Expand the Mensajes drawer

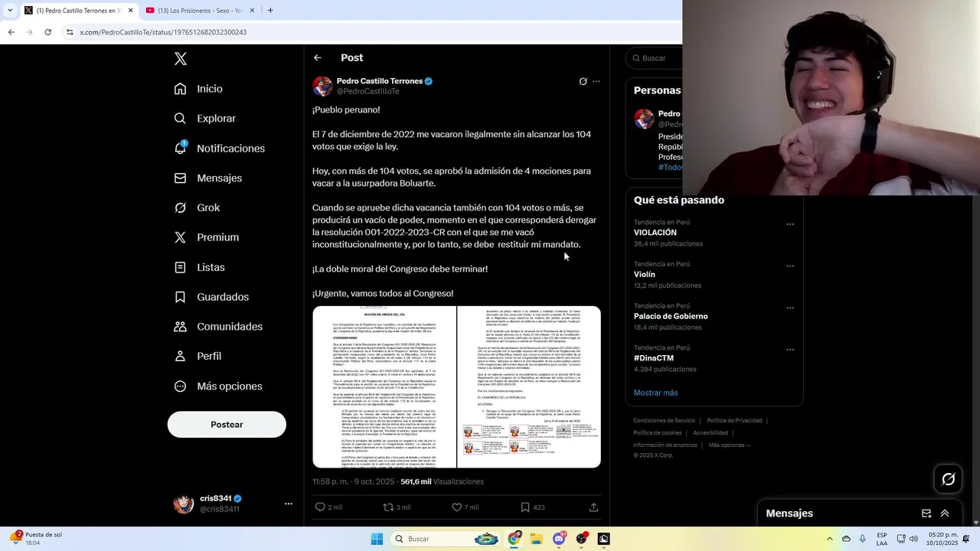945,514
